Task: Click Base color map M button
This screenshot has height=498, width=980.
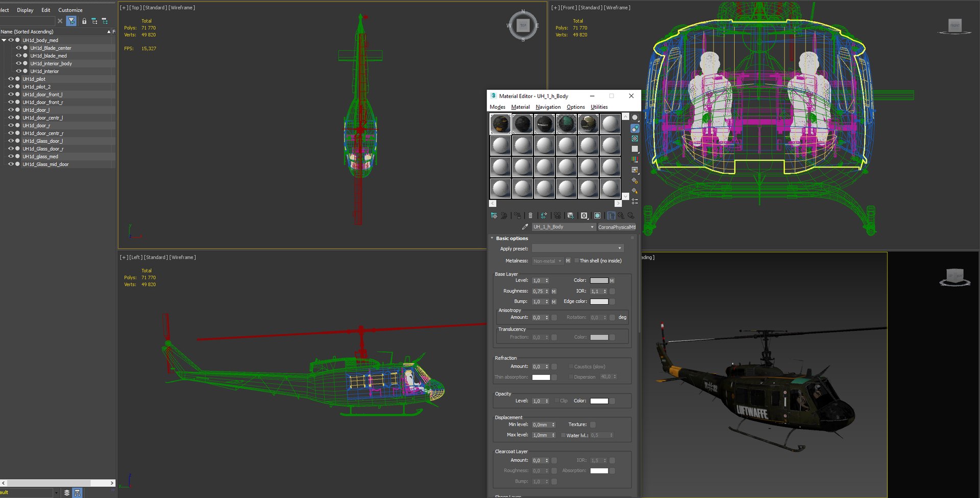Action: pyautogui.click(x=612, y=280)
